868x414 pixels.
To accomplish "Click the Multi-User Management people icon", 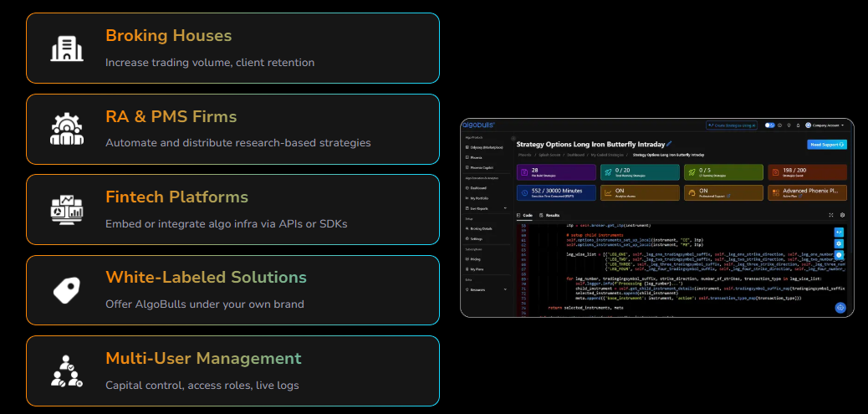I will pos(66,371).
